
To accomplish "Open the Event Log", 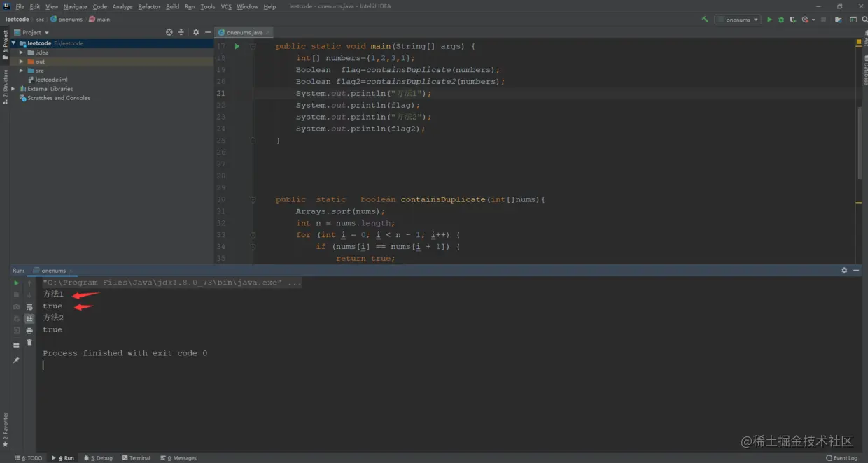I will [841, 458].
